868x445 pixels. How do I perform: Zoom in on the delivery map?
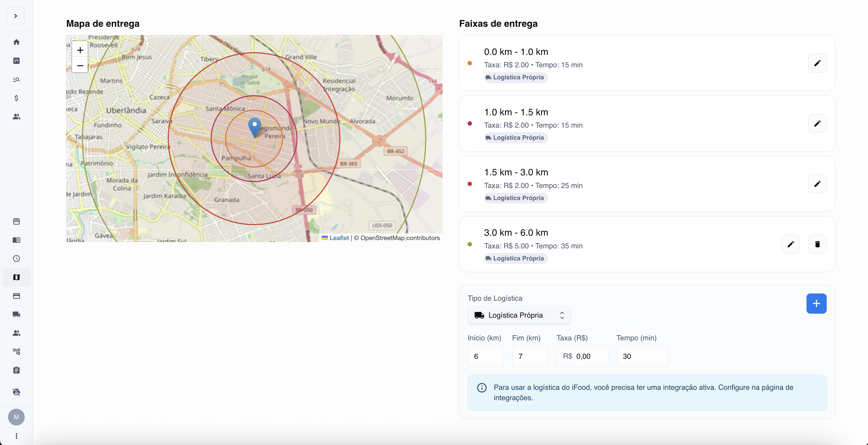(x=80, y=50)
